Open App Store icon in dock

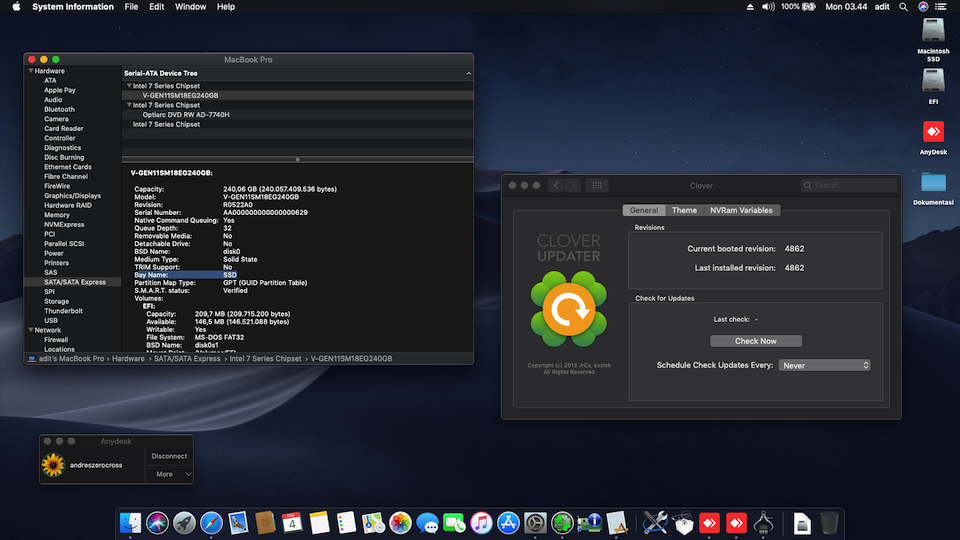point(508,523)
